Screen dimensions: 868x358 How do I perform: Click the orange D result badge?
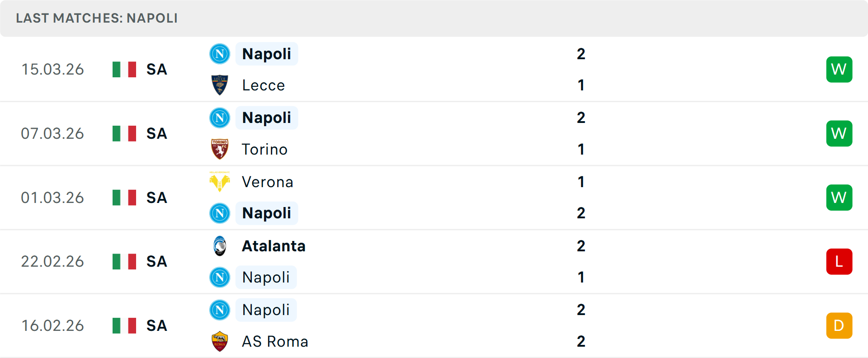point(839,325)
